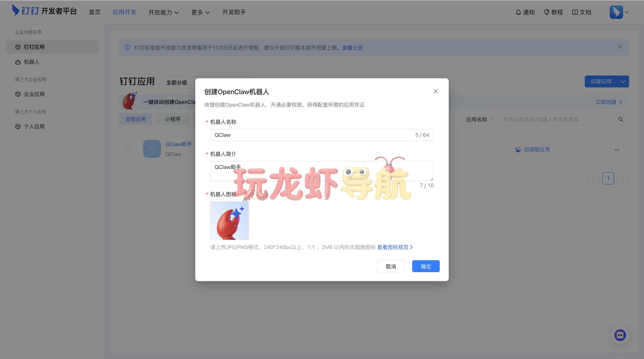
Task: Switch to the 小程序 tab
Action: [173, 119]
